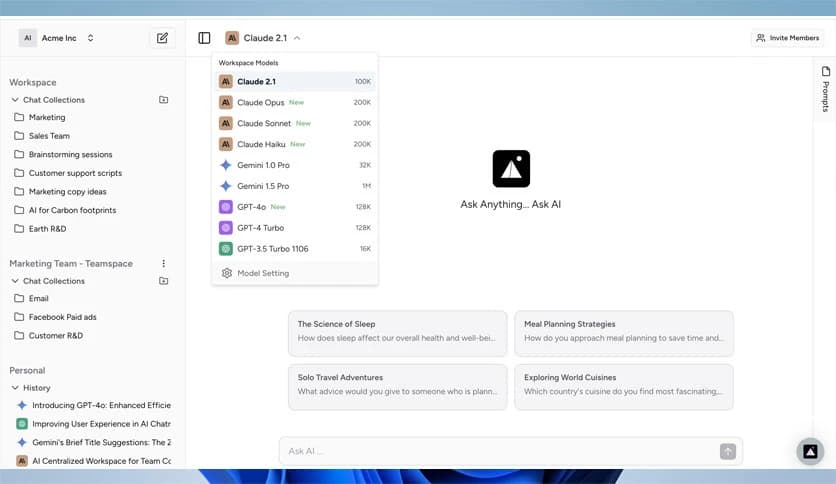Click the Model Setting gear icon
Image resolution: width=836 pixels, height=484 pixels.
(x=227, y=273)
